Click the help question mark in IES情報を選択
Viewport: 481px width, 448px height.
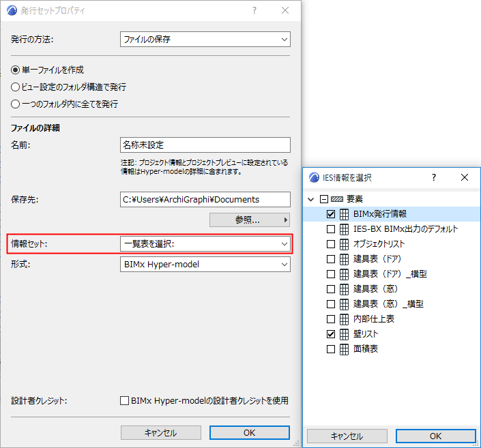[433, 177]
